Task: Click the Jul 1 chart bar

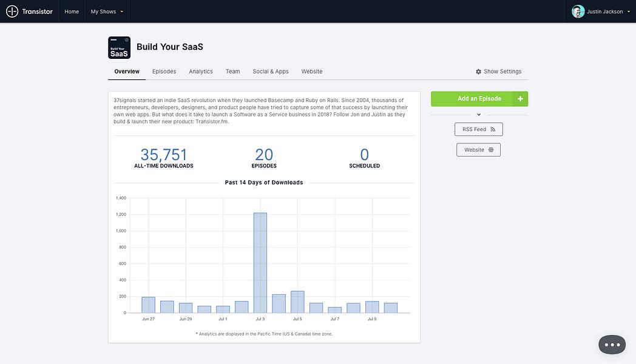Action: click(223, 309)
